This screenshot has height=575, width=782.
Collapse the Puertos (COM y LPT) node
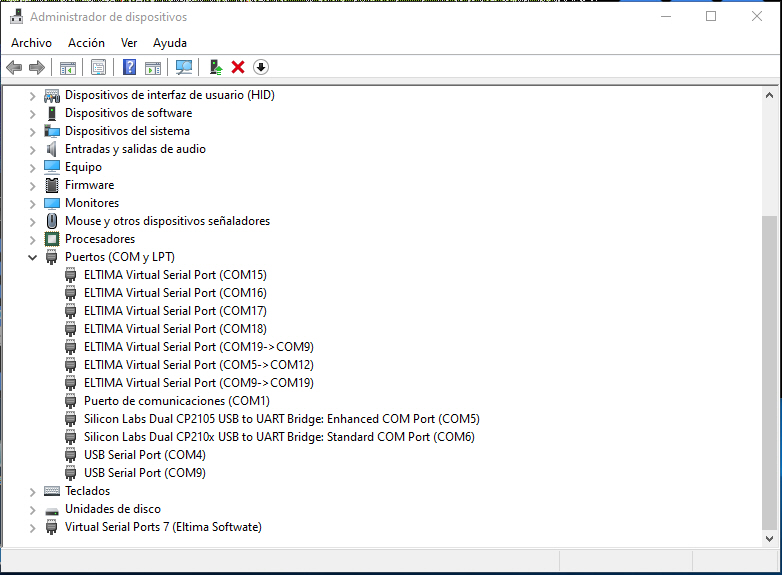[x=32, y=257]
